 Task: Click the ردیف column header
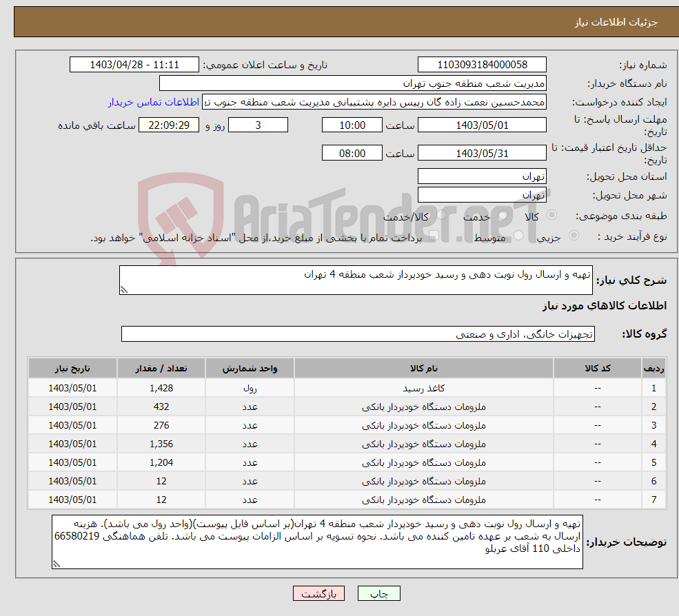click(654, 369)
